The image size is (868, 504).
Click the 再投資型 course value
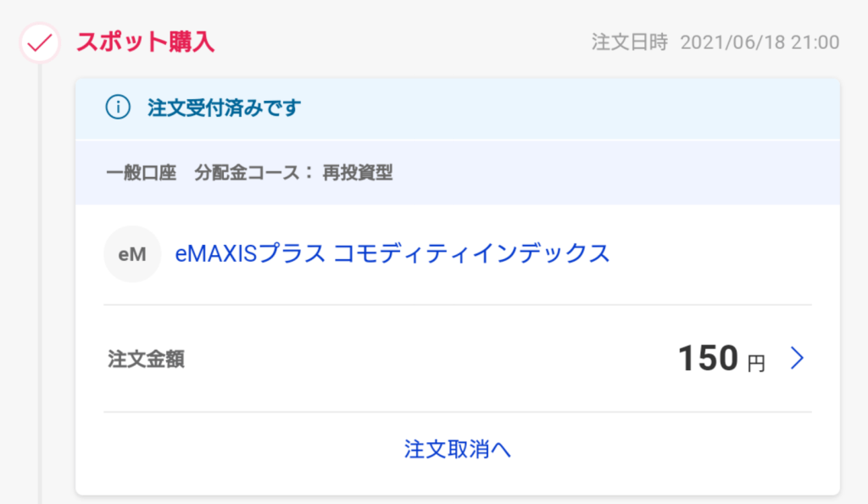coord(357,174)
